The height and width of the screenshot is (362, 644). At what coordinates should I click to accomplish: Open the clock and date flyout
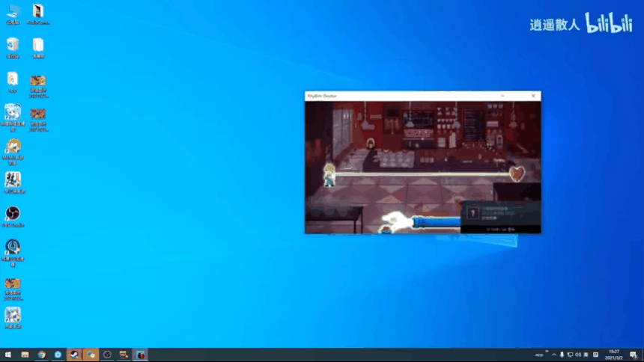pos(613,355)
